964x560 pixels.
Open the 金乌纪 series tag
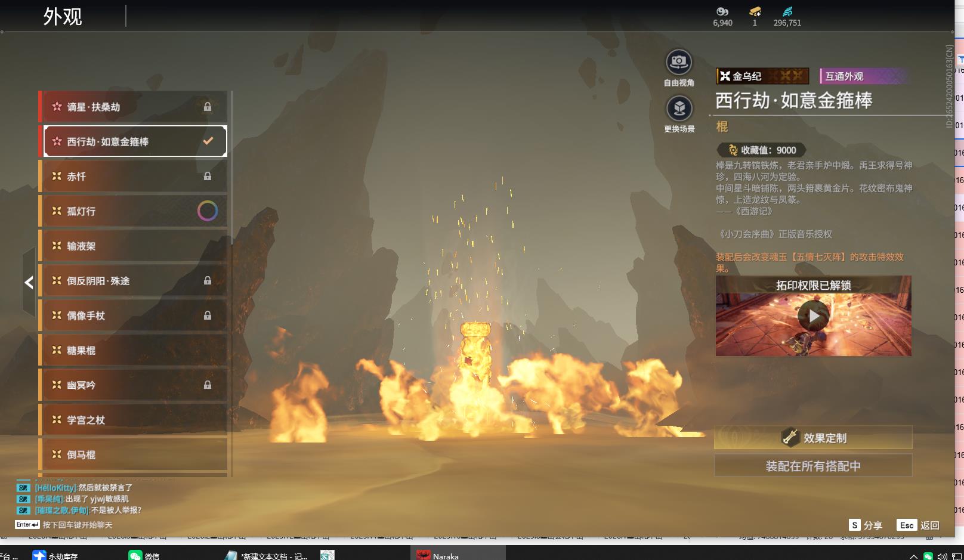(x=762, y=76)
